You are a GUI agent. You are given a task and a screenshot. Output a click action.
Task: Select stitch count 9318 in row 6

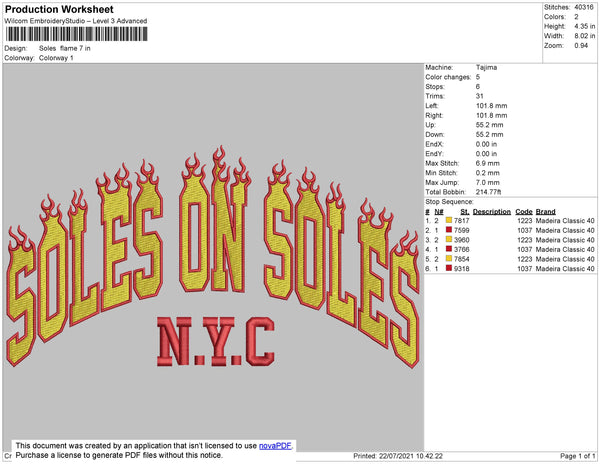point(461,269)
